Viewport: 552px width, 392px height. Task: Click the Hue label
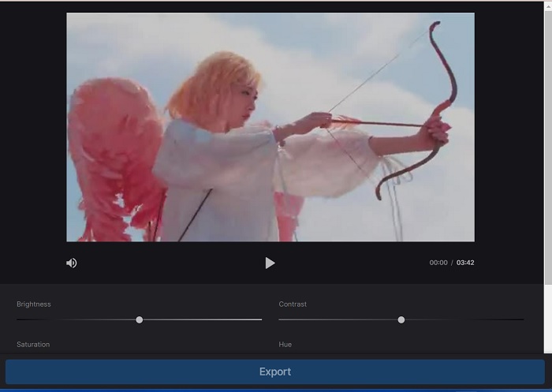(x=285, y=345)
